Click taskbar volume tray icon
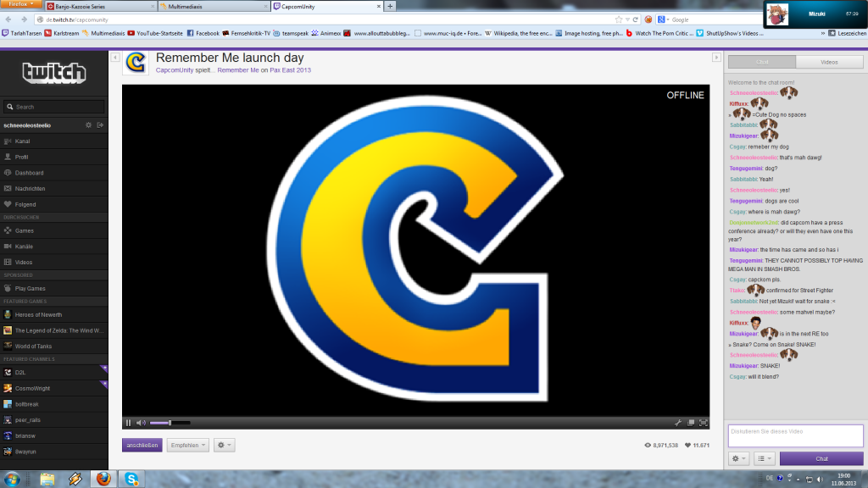Image resolution: width=868 pixels, height=488 pixels. [x=820, y=480]
